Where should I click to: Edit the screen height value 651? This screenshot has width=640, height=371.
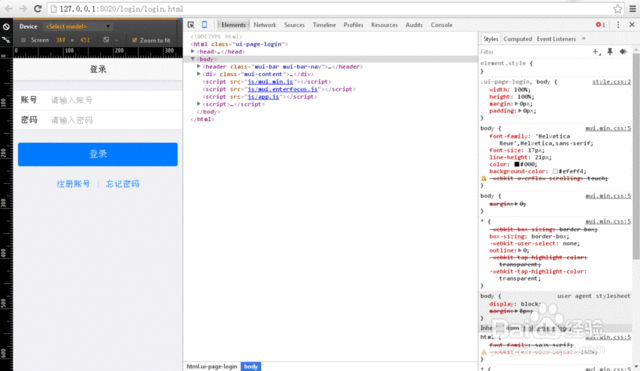click(85, 40)
